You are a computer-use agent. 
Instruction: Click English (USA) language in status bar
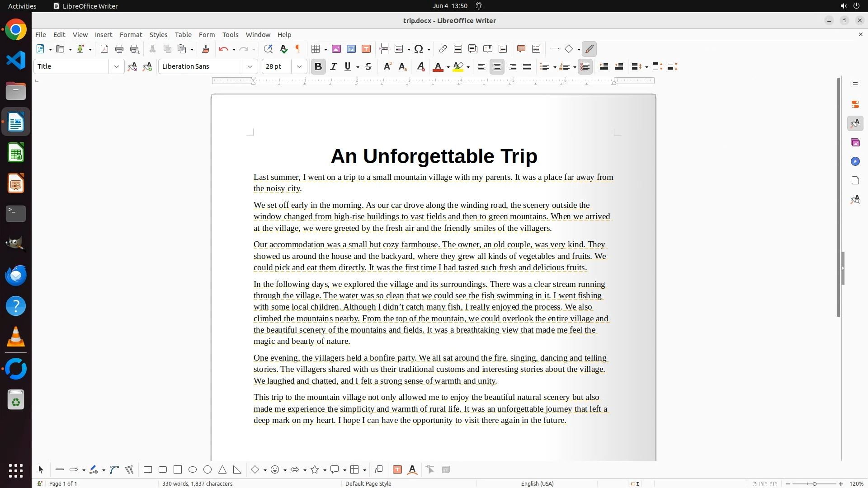(537, 483)
